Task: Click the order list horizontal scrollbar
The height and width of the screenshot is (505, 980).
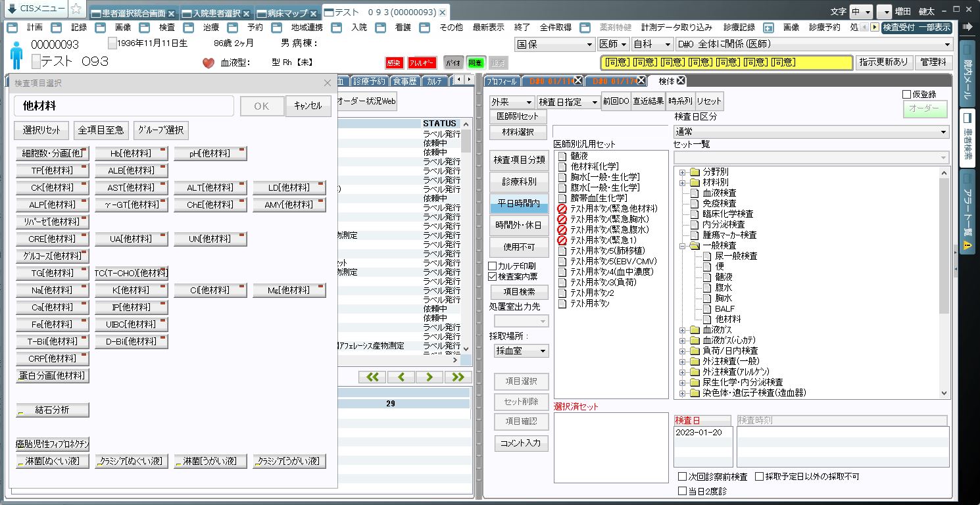Action: point(400,360)
